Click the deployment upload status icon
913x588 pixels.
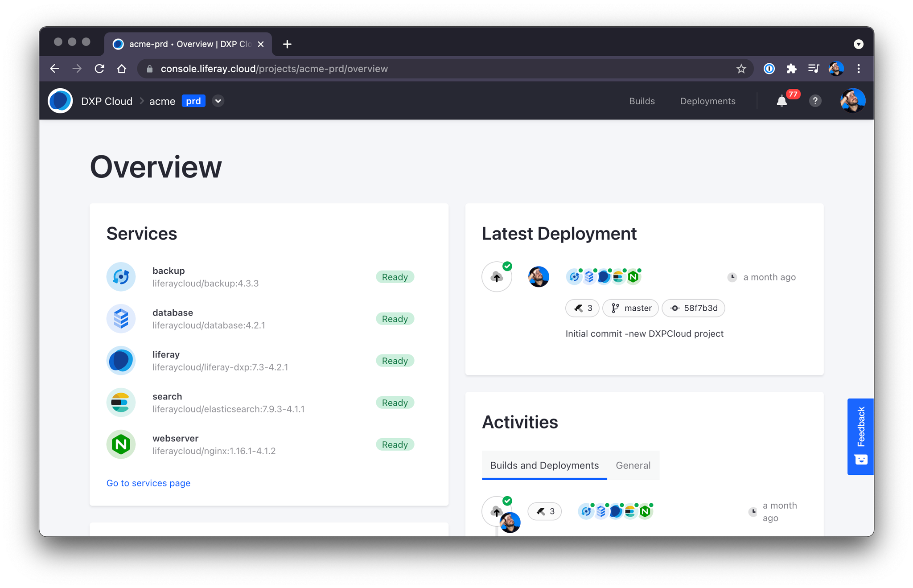click(x=496, y=276)
